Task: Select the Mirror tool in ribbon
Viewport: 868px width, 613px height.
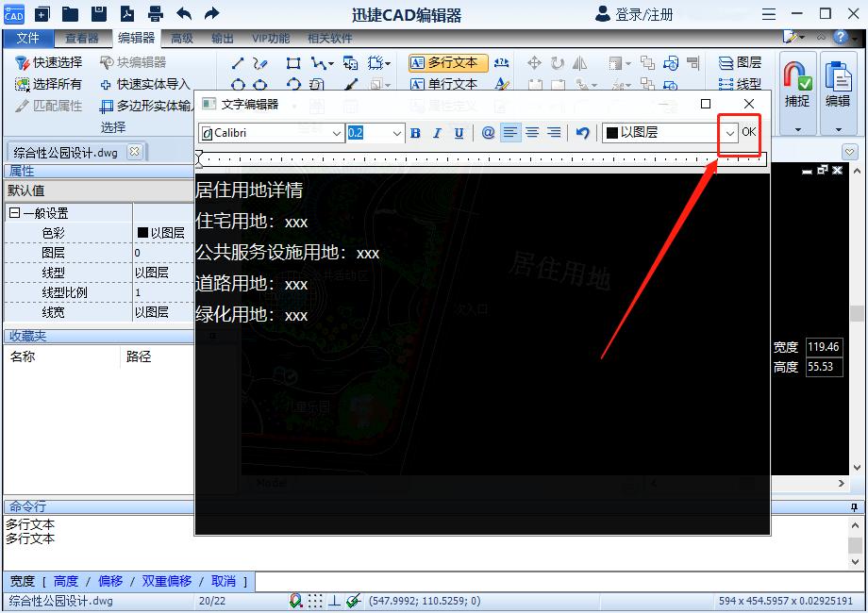Action: 579,63
